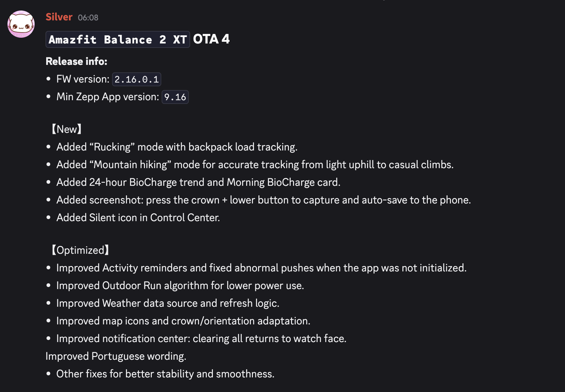Click the 【New】 section label
This screenshot has width=565, height=392.
pyautogui.click(x=67, y=129)
